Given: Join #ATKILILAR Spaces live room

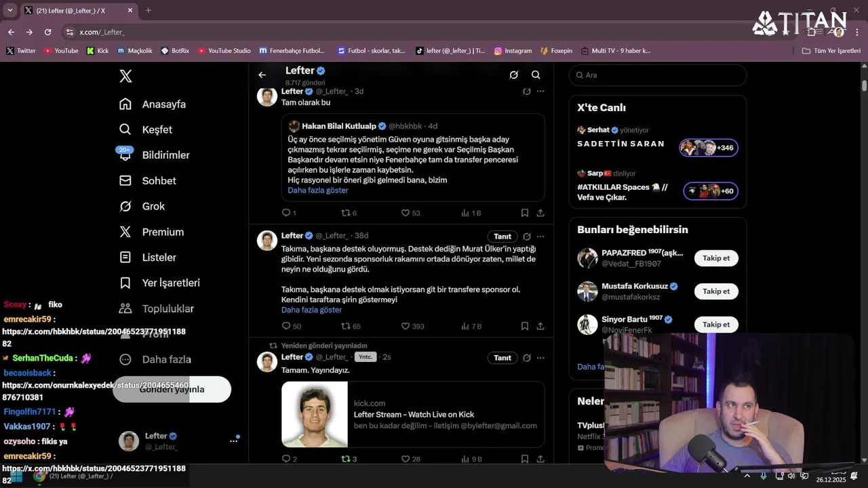Looking at the screenshot, I should [711, 191].
